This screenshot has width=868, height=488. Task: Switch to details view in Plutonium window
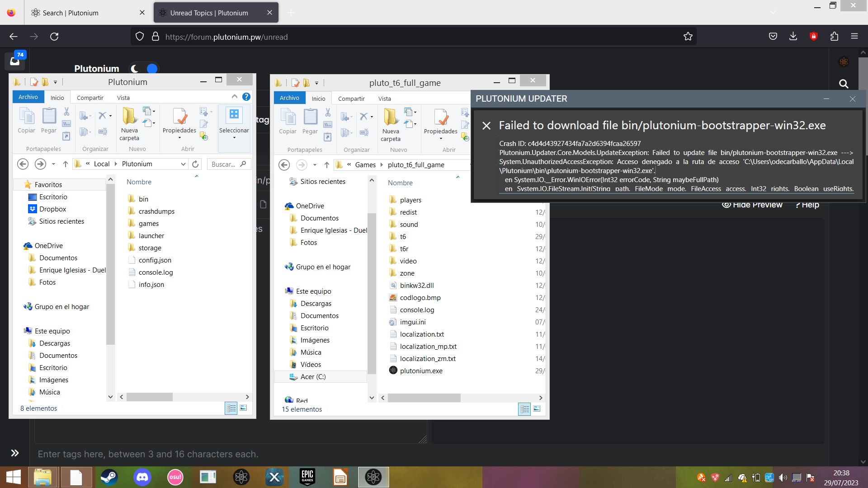pyautogui.click(x=231, y=408)
